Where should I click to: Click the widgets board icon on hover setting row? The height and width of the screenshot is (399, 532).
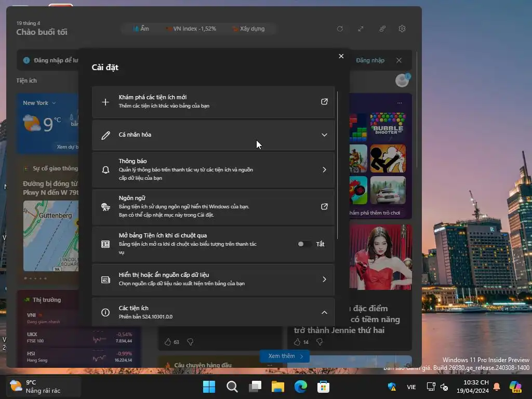(105, 244)
